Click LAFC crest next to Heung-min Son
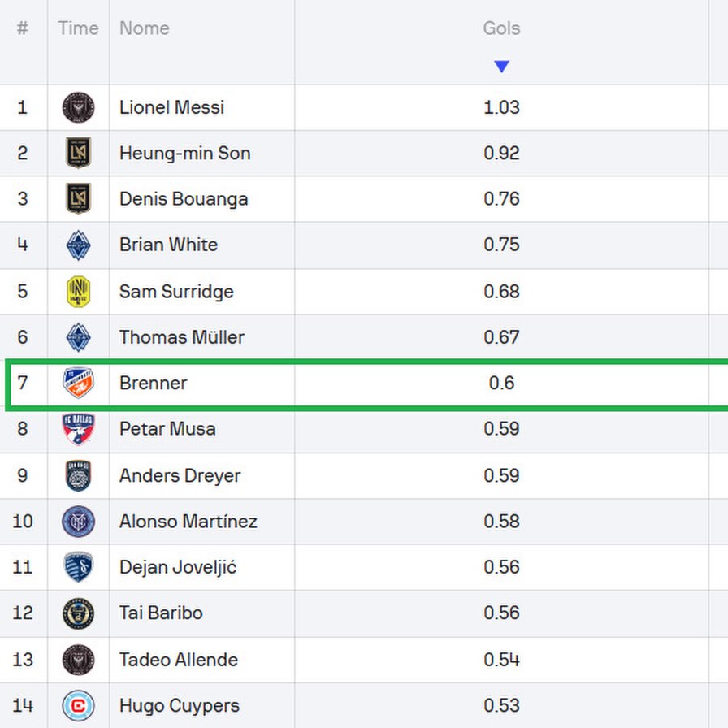Image resolution: width=728 pixels, height=728 pixels. coord(78,153)
